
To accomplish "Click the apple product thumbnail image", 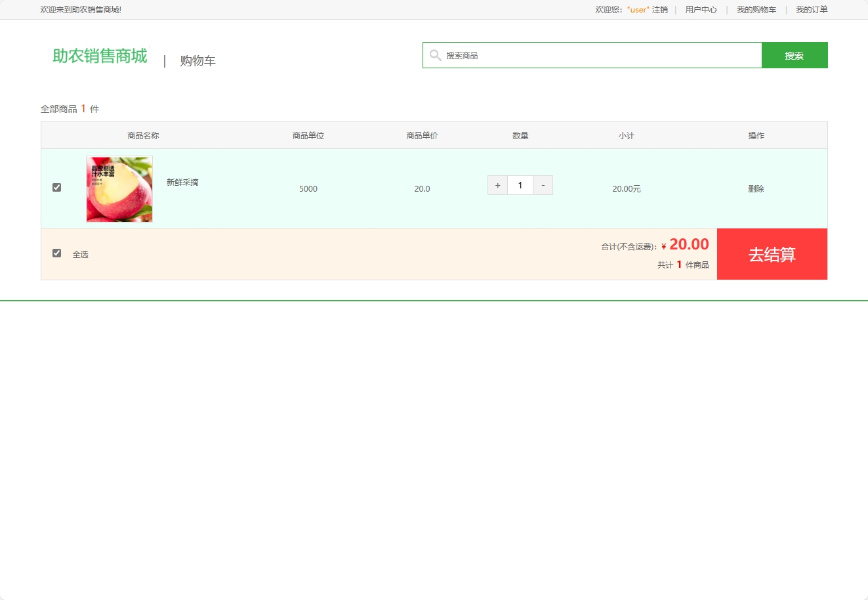I will point(119,188).
